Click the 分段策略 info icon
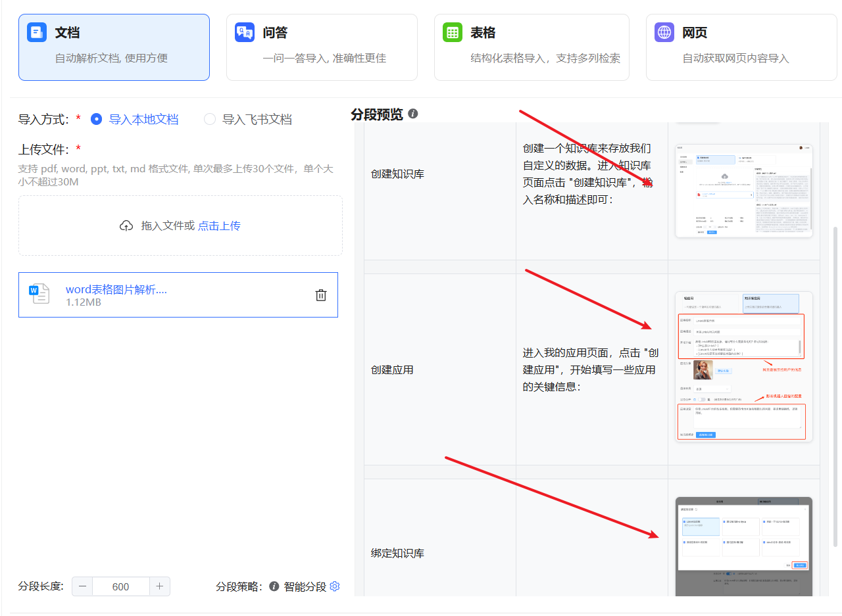This screenshot has width=842, height=616. tap(274, 586)
